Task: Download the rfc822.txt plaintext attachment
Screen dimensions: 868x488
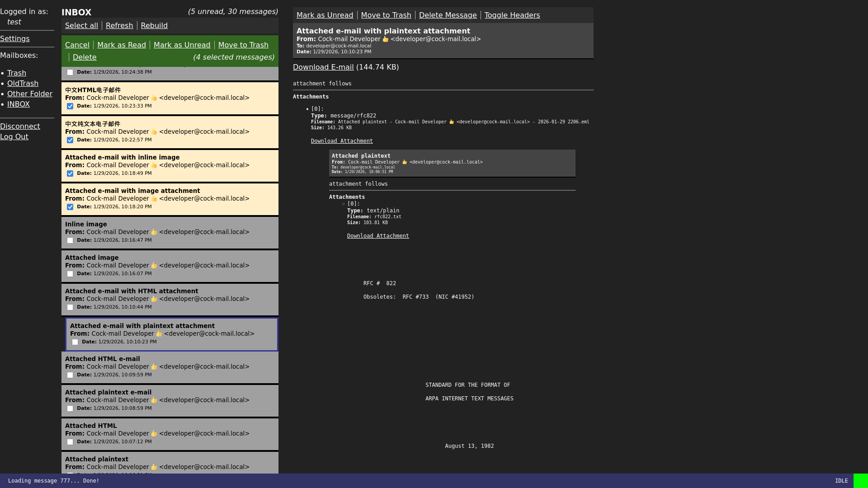Action: tap(378, 235)
